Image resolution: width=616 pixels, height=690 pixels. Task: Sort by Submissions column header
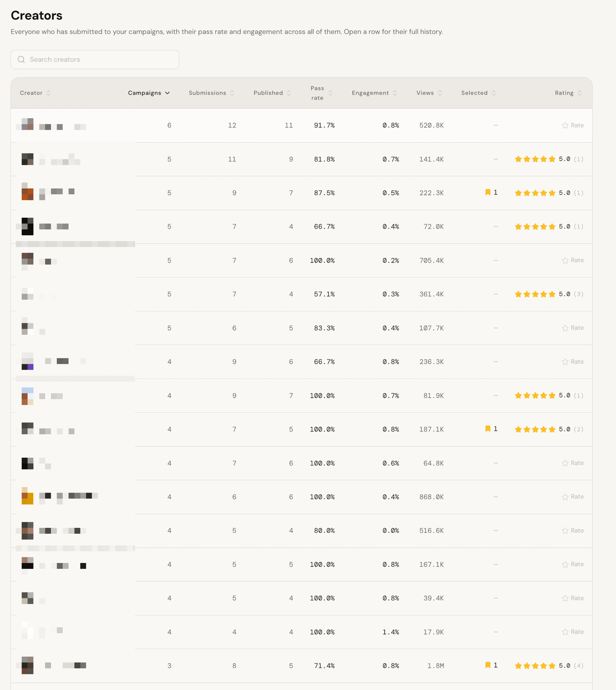click(211, 93)
